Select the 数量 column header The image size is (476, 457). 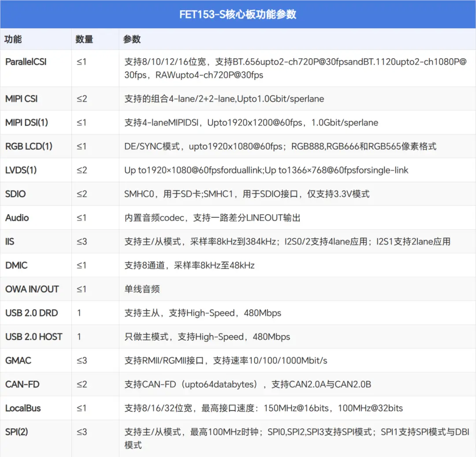pos(83,39)
